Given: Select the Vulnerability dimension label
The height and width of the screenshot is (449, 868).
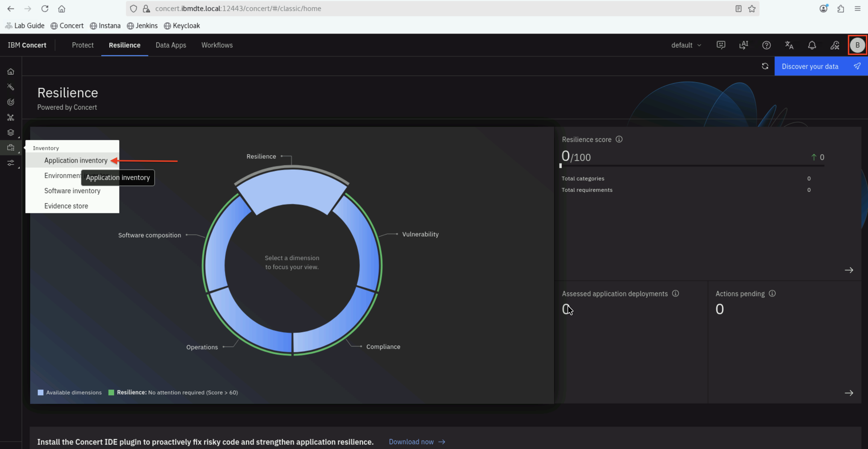Looking at the screenshot, I should 420,234.
